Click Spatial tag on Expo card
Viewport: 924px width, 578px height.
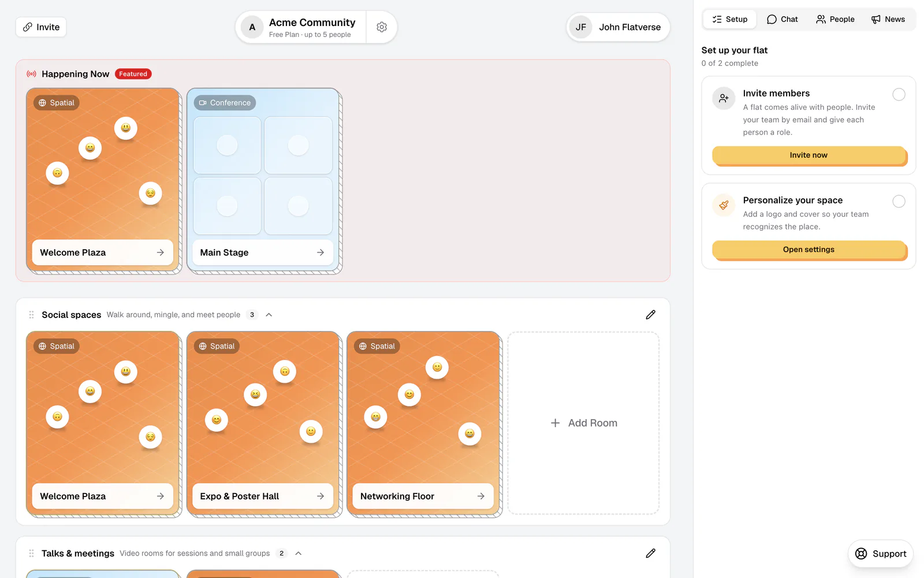[x=217, y=346]
